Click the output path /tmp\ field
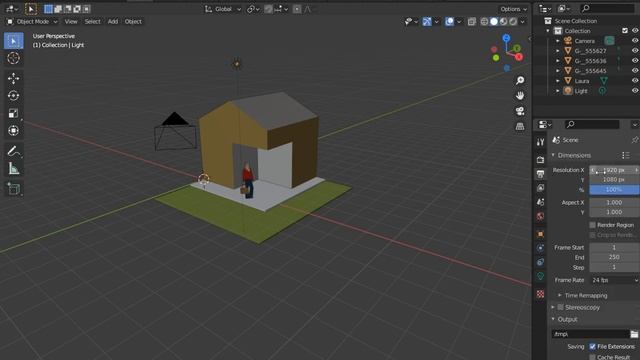This screenshot has width=640, height=360. click(590, 334)
